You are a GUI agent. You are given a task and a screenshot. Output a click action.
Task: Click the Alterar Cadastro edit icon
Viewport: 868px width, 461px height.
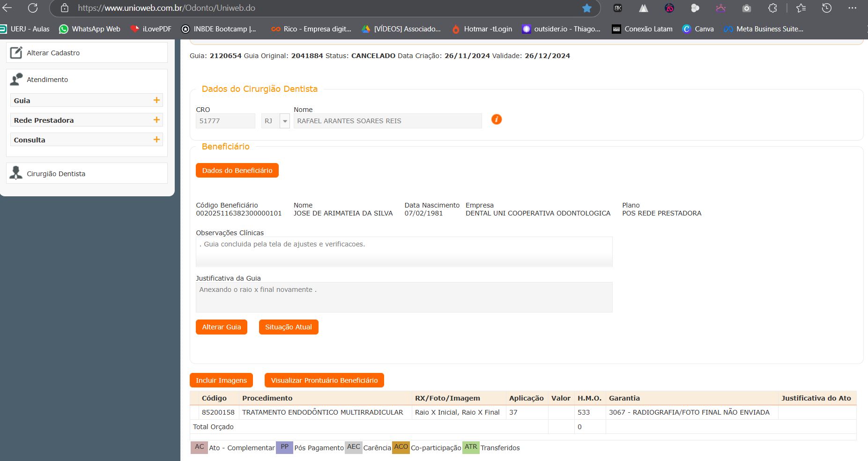point(16,53)
